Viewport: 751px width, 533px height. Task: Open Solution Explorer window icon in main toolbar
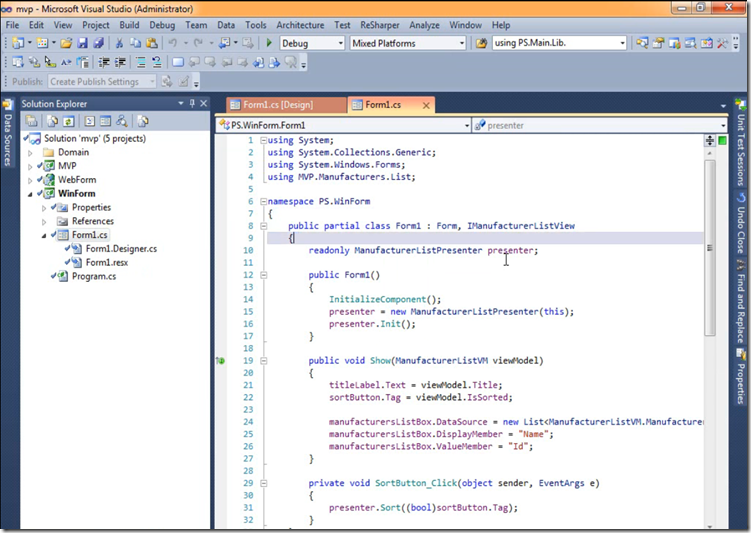pyautogui.click(x=642, y=43)
